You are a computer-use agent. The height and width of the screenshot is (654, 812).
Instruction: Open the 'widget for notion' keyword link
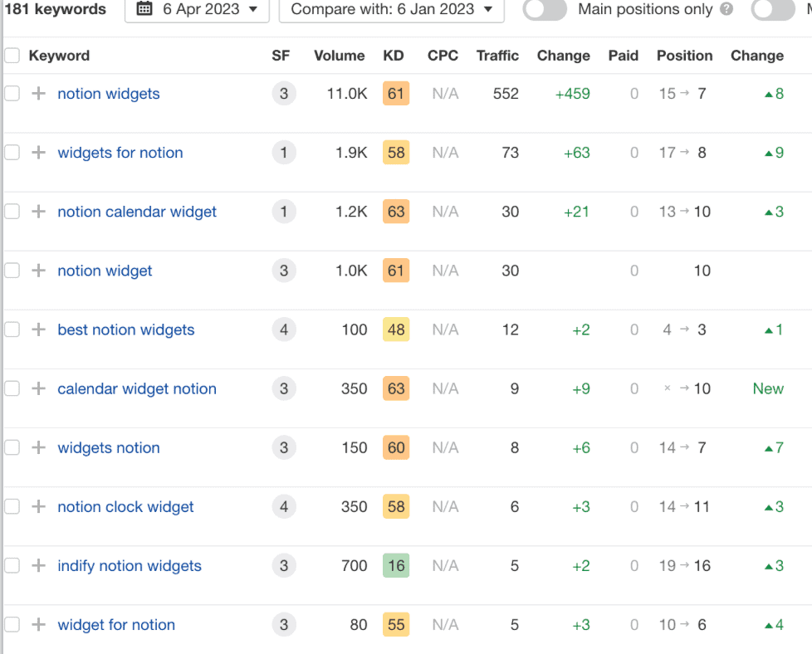(x=116, y=625)
